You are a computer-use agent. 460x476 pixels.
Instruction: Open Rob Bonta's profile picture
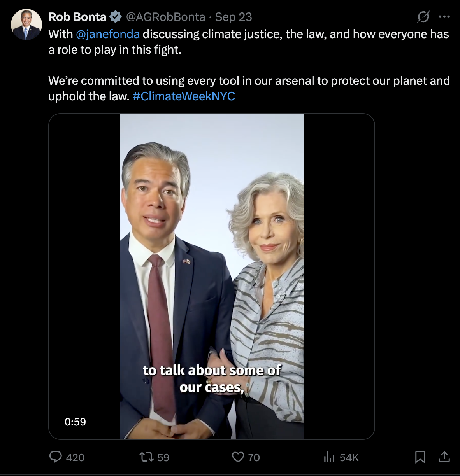(26, 24)
